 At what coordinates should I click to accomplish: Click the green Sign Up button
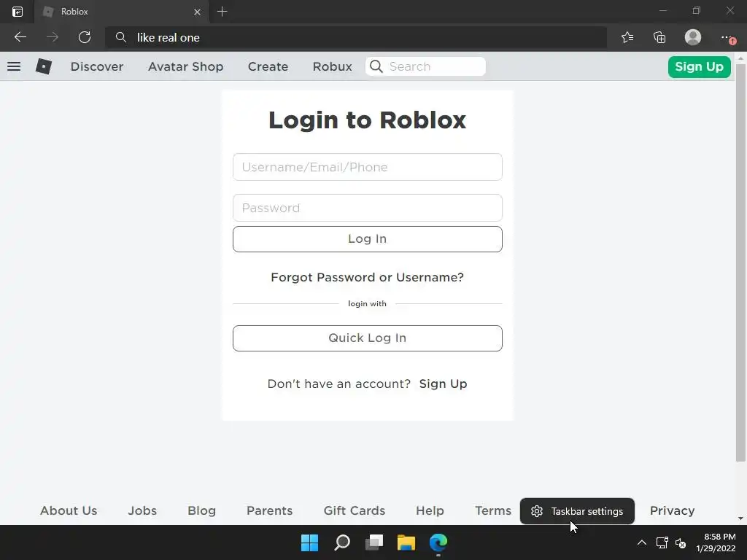tap(699, 66)
